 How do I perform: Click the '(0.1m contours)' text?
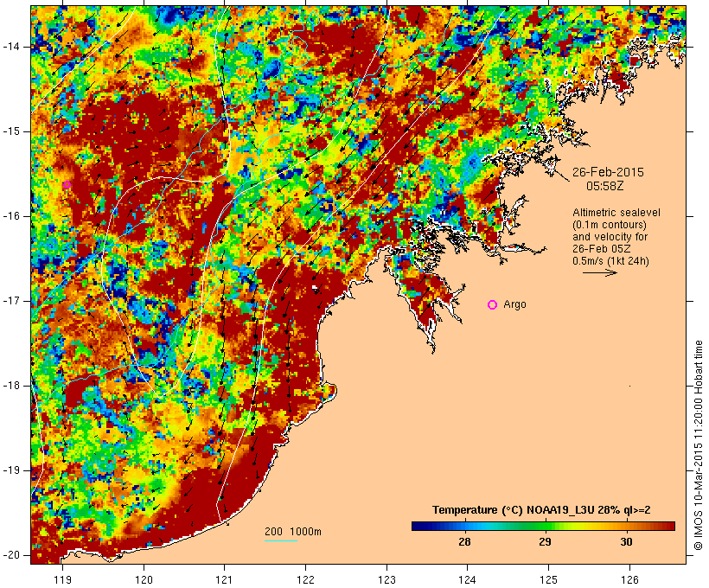pos(609,225)
